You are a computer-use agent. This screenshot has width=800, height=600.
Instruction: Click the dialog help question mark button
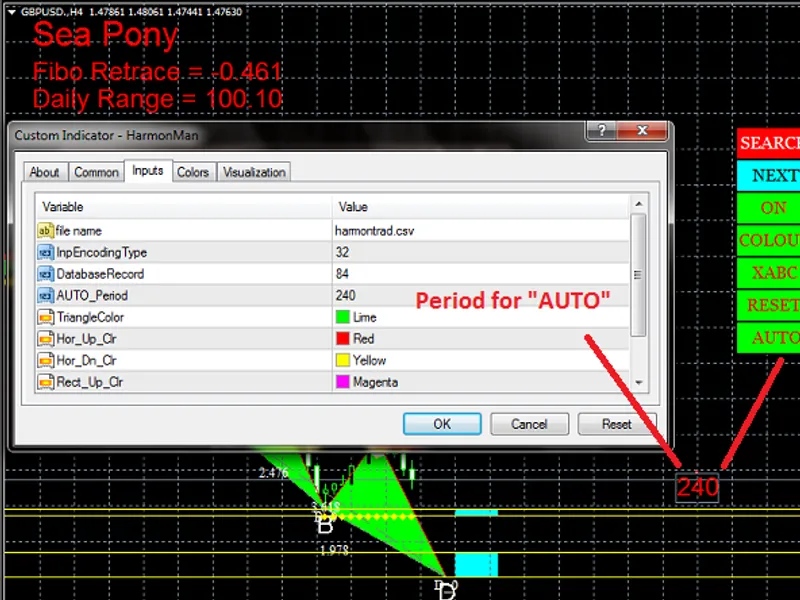[602, 131]
